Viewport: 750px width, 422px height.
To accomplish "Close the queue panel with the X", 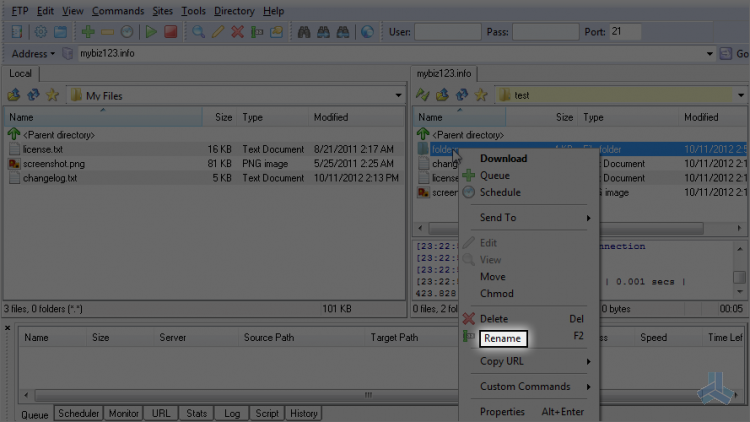I will [x=8, y=328].
